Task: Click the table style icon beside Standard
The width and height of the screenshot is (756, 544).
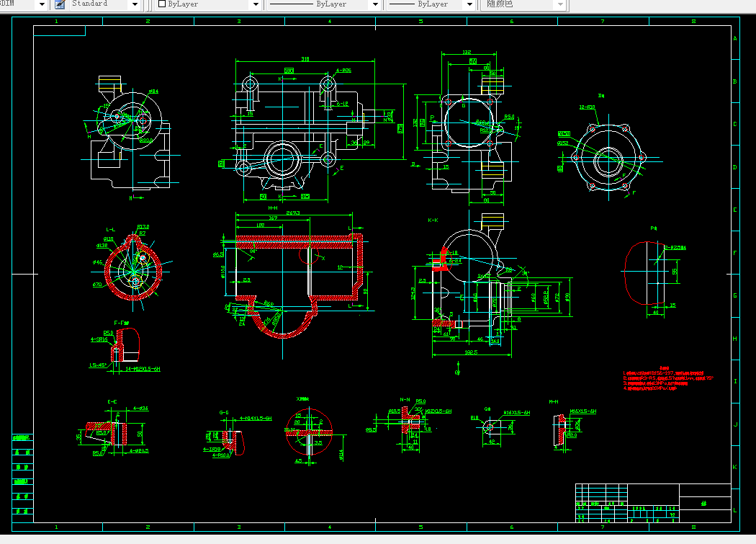Action: pyautogui.click(x=60, y=4)
